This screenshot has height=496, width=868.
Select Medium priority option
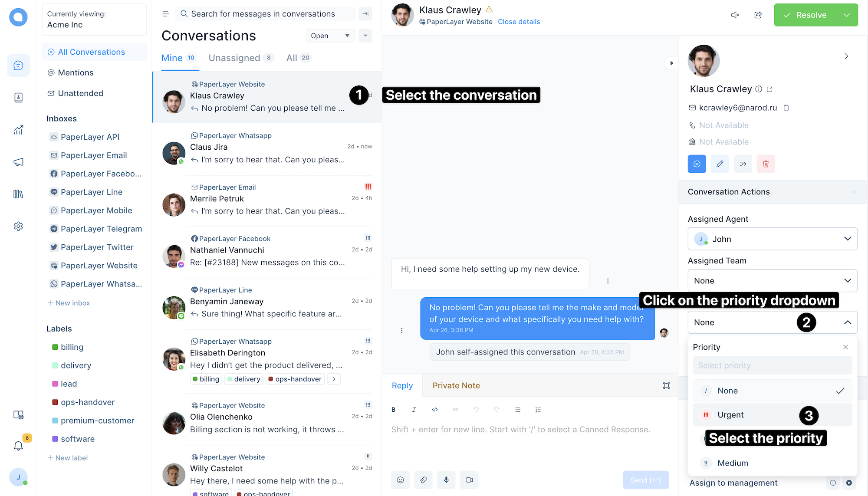pyautogui.click(x=732, y=463)
